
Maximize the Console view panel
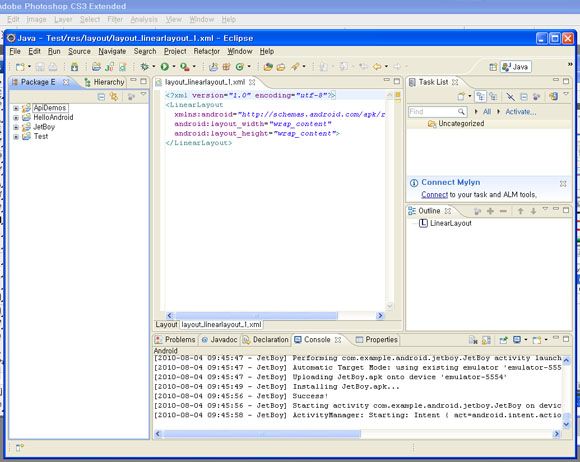[566, 339]
